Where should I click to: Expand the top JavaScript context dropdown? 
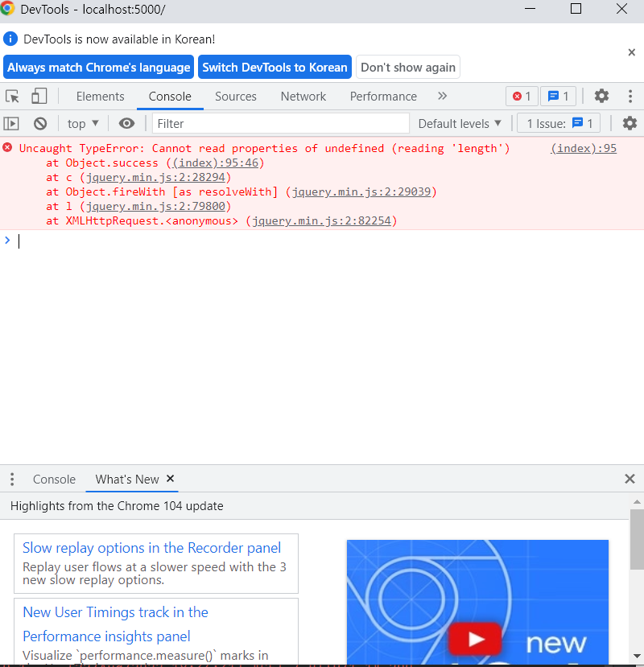pos(84,123)
